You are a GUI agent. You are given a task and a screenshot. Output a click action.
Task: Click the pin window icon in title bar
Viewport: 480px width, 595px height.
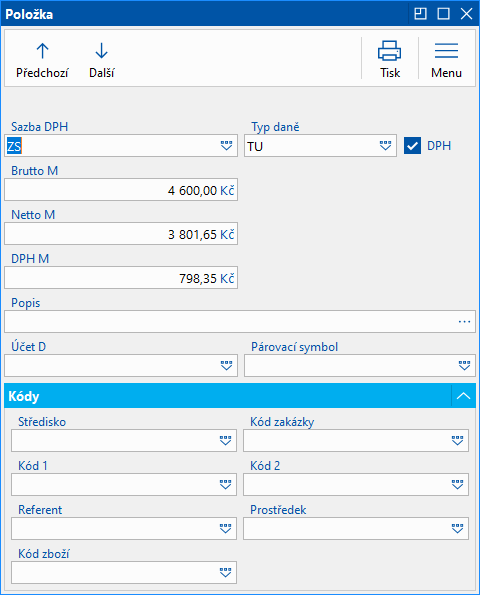[420, 14]
